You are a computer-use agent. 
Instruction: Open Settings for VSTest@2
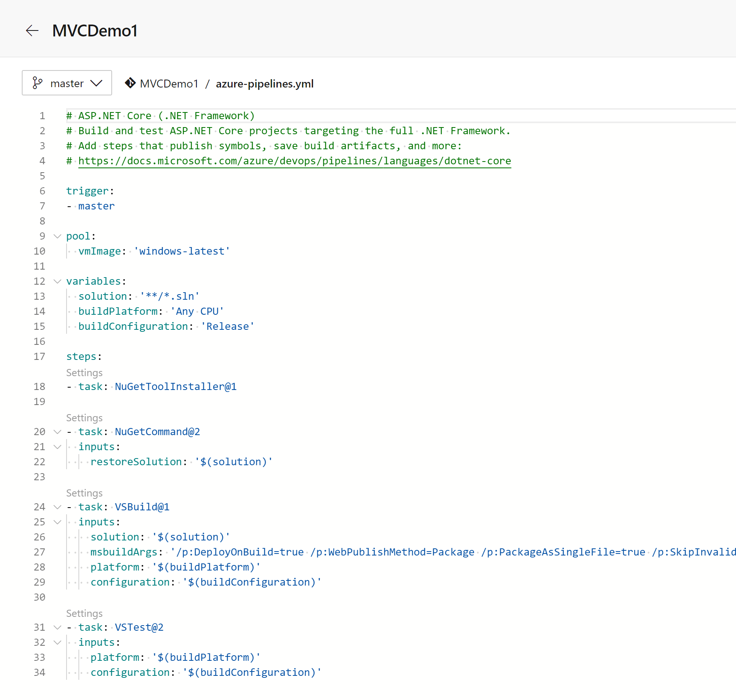pos(84,613)
